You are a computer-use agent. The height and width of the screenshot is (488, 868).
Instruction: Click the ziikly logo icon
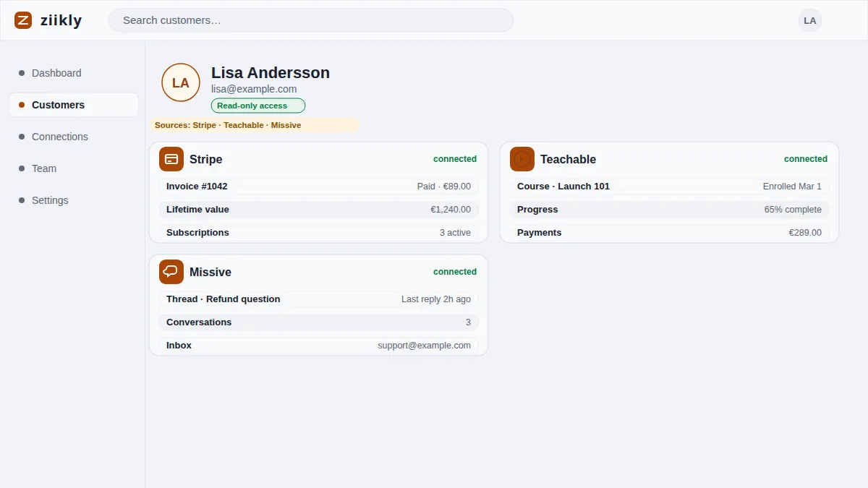(23, 20)
